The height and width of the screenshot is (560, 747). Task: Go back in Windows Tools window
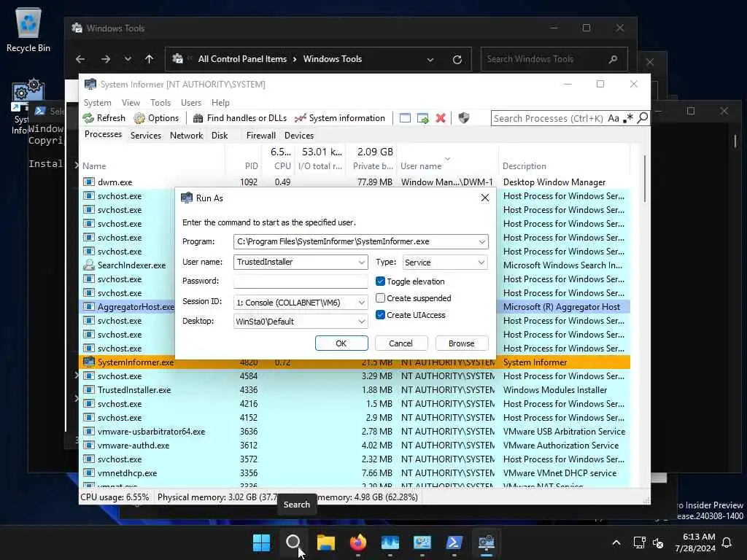tap(80, 59)
